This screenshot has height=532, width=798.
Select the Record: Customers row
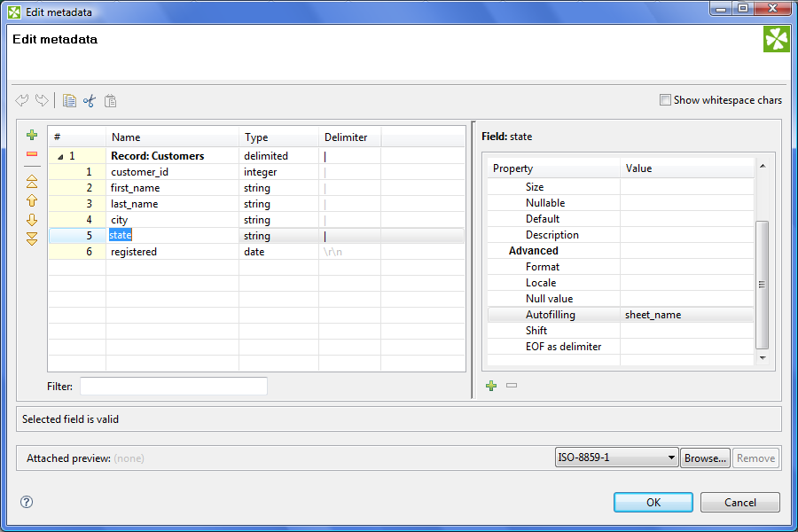[256, 156]
